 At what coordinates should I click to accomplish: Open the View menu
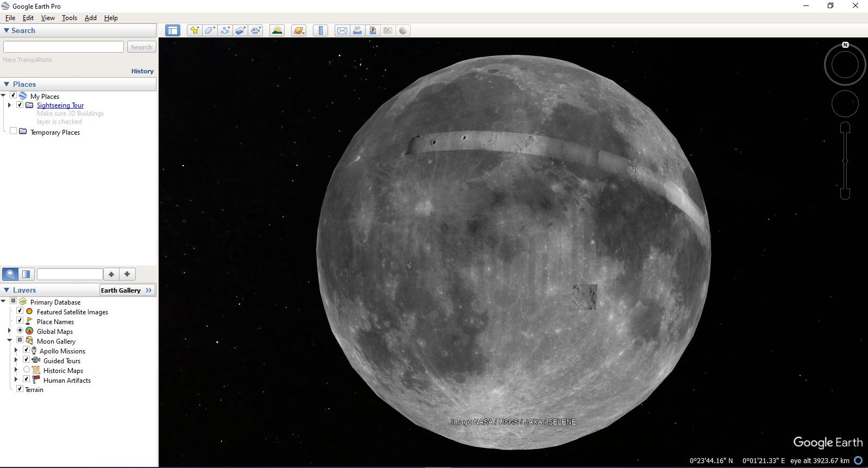coord(48,18)
